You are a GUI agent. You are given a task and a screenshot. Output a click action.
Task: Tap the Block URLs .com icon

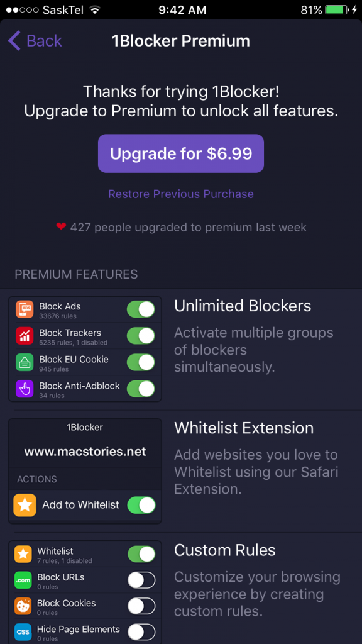(22, 580)
